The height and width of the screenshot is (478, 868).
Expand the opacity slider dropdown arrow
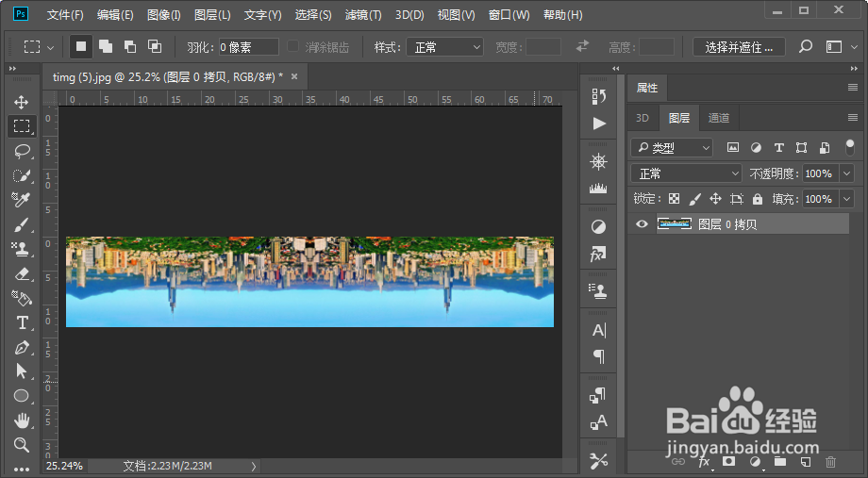pos(847,173)
